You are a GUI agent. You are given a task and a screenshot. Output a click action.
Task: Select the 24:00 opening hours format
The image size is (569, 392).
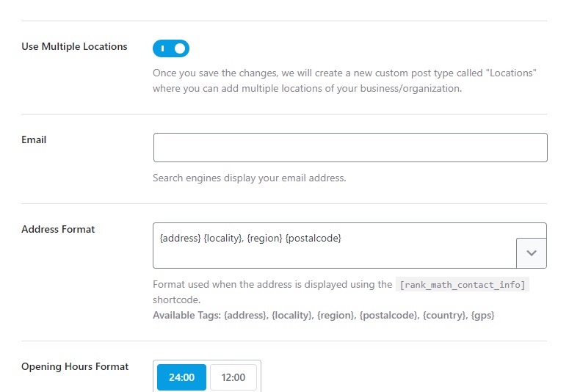[x=181, y=377]
